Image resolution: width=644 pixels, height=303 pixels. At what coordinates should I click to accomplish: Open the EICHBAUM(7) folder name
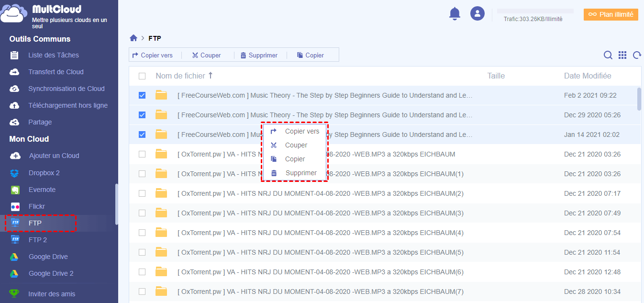321,292
